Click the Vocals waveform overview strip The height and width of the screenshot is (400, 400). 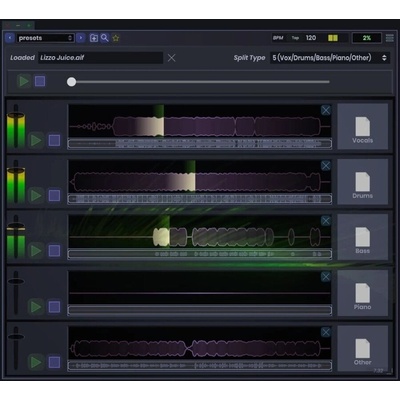click(x=200, y=144)
